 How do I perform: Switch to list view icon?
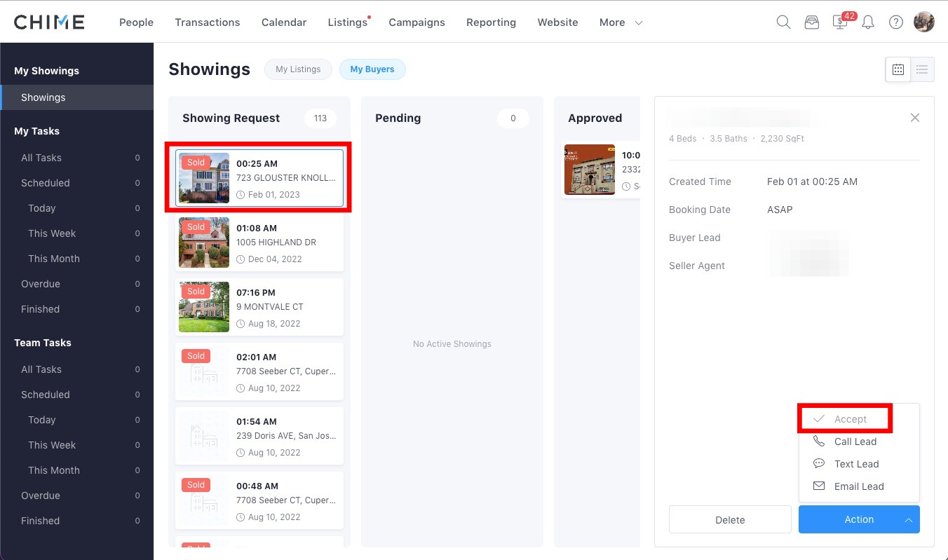point(922,69)
